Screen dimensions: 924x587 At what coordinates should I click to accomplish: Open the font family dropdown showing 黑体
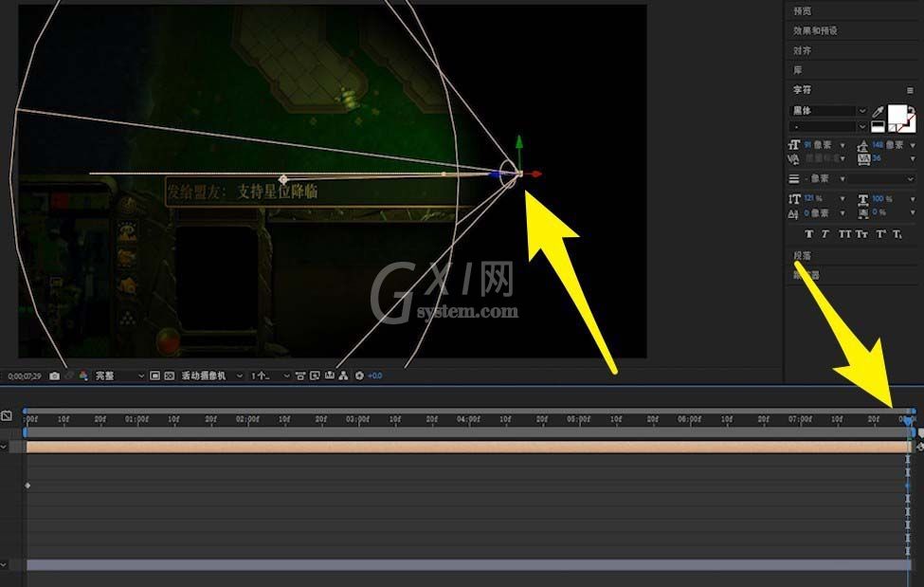pos(828,111)
